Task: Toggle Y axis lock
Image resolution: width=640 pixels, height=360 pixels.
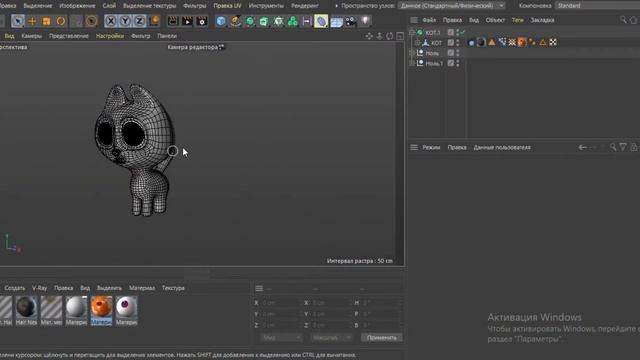Action: click(x=125, y=21)
